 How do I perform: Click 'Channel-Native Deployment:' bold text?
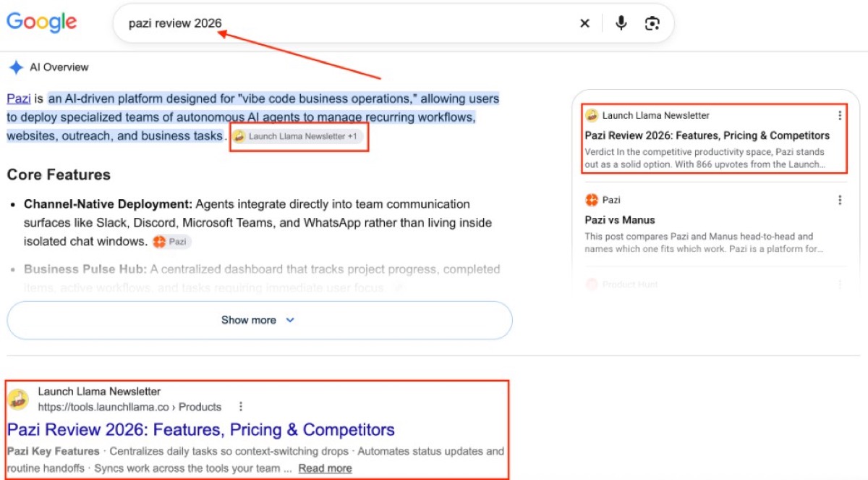coord(108,204)
